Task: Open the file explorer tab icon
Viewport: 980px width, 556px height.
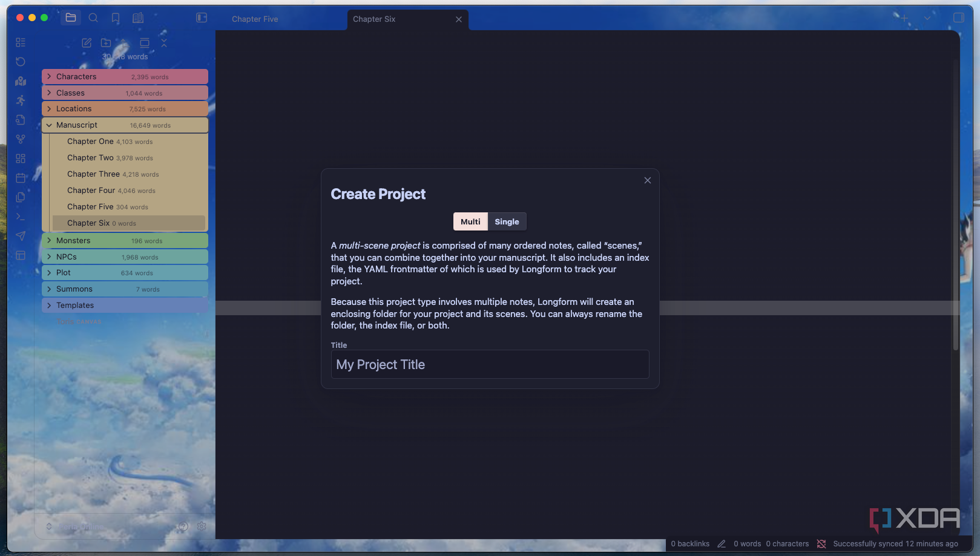Action: [71, 18]
